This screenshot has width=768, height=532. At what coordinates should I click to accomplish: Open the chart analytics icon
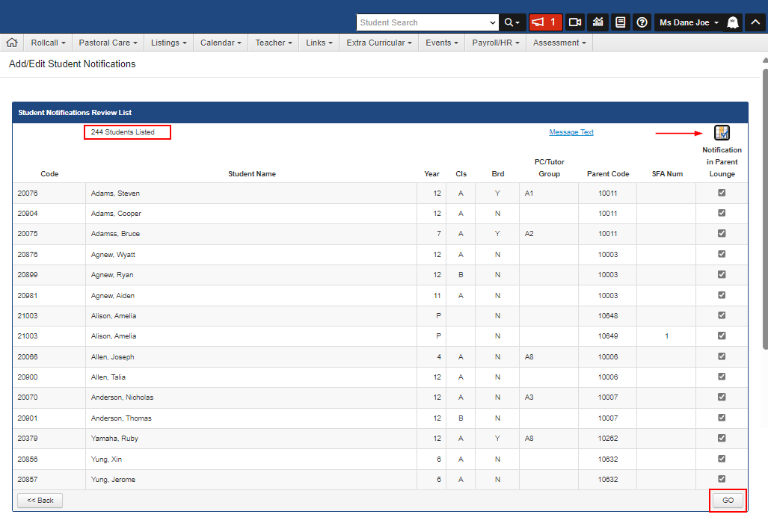point(597,22)
